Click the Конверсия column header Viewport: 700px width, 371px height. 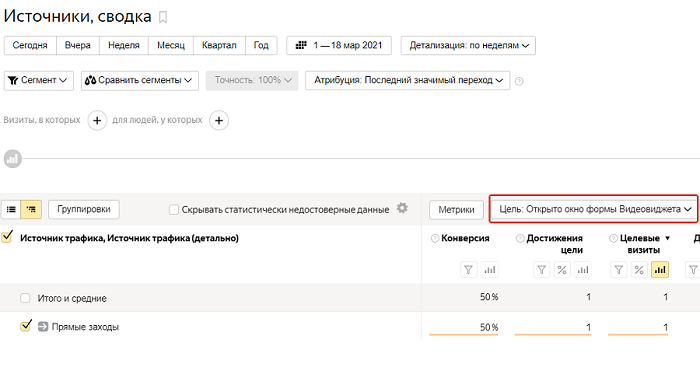point(465,238)
